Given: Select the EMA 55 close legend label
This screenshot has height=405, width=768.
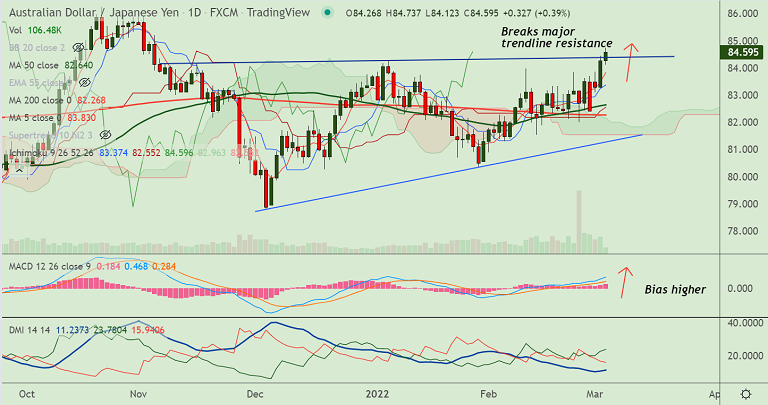Looking at the screenshot, I should click(x=40, y=83).
